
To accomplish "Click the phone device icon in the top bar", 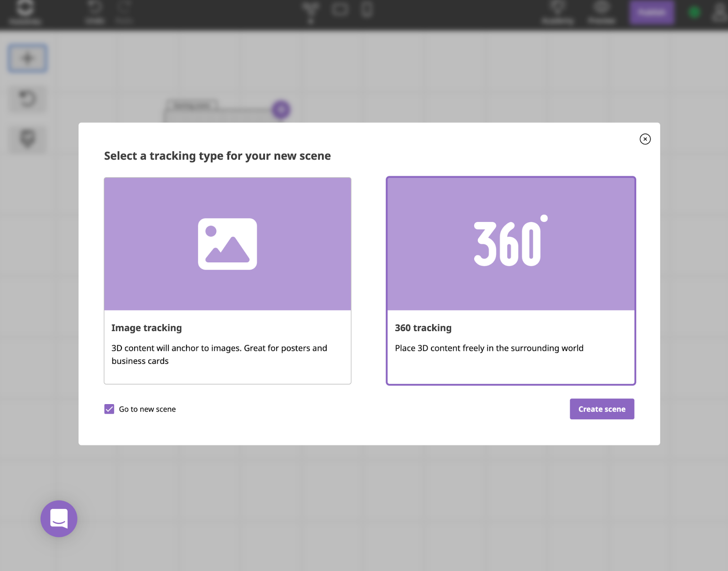I will click(367, 9).
